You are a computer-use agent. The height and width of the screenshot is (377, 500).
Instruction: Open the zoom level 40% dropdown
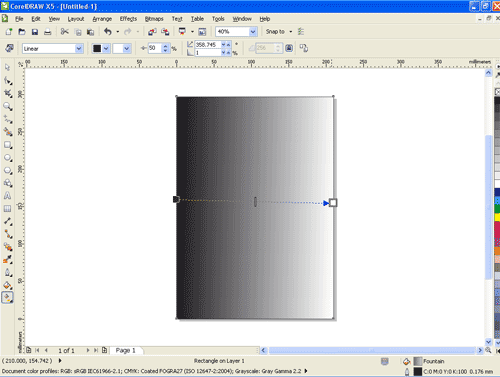[x=253, y=32]
